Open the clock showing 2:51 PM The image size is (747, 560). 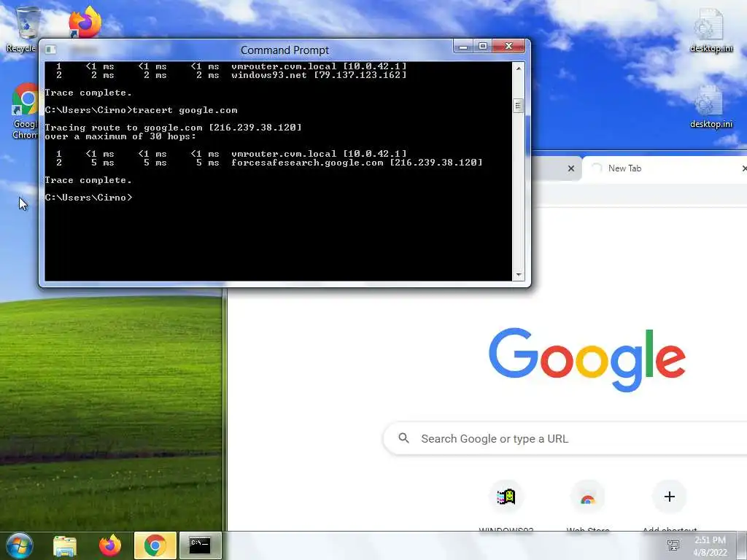710,545
